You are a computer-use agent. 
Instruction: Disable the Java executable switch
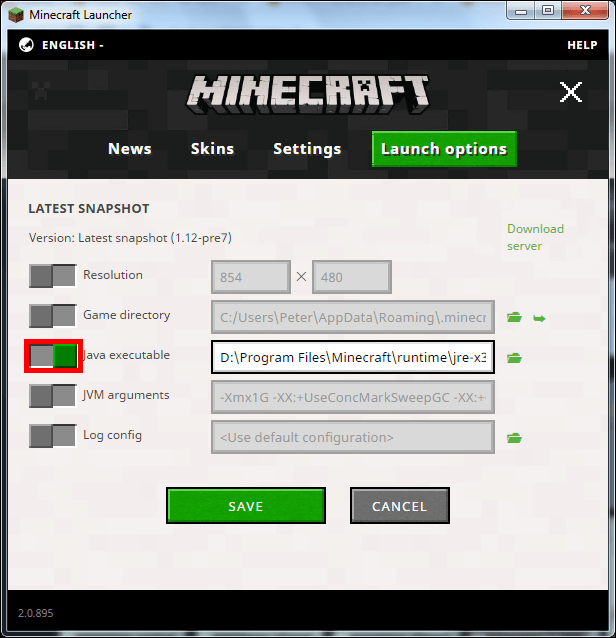[x=53, y=356]
